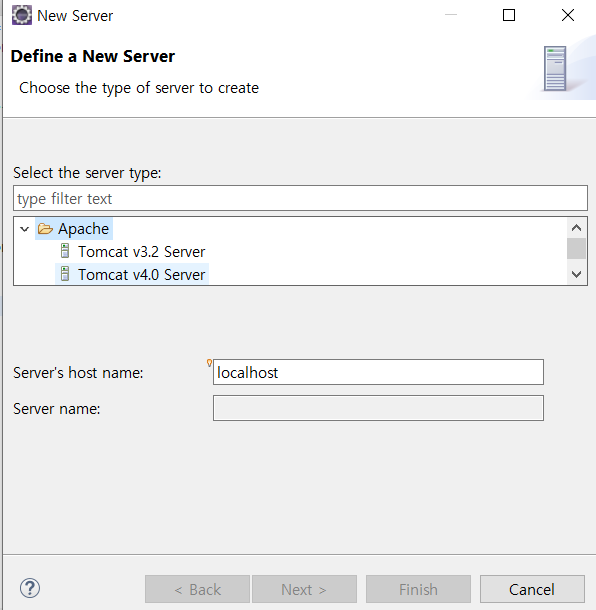Image resolution: width=596 pixels, height=610 pixels.
Task: Click the content assist lightbulb by host name
Action: pos(209,363)
